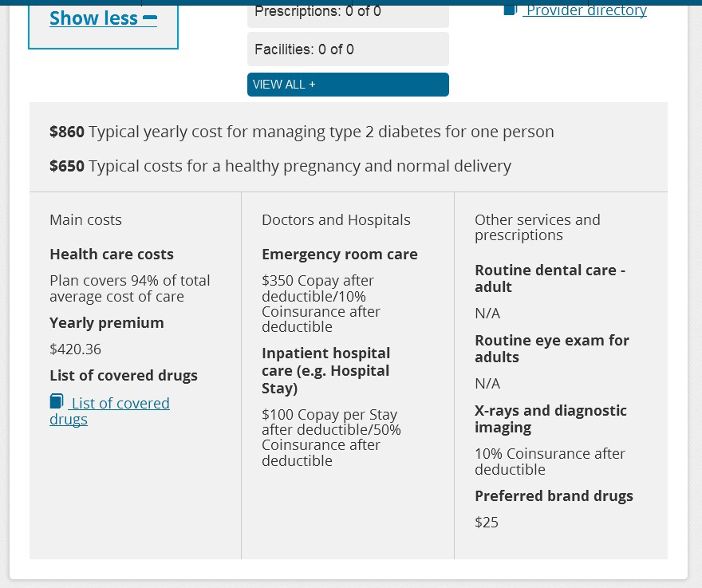Click the $650 healthy pregnancy cost line
This screenshot has height=588, width=702.
[280, 166]
